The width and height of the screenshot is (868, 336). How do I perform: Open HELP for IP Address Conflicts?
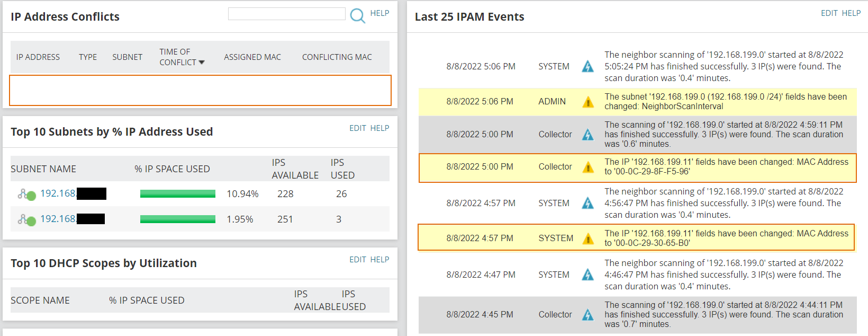point(379,13)
